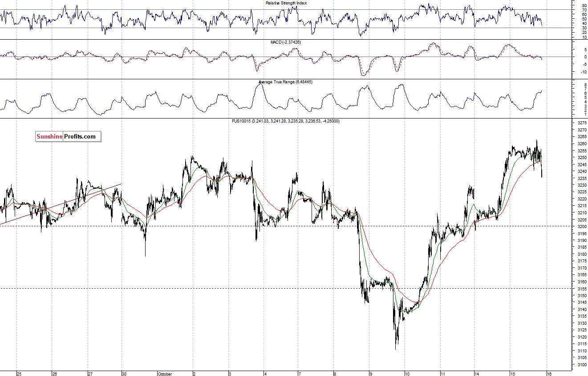This screenshot has width=588, height=376.
Task: Click date label 27 on time axis
Action: click(90, 374)
